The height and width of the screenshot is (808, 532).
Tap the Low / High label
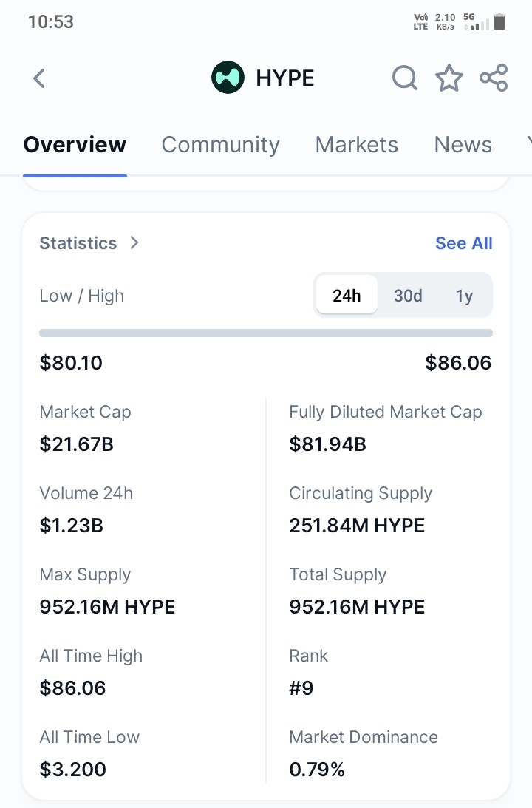[x=82, y=296]
